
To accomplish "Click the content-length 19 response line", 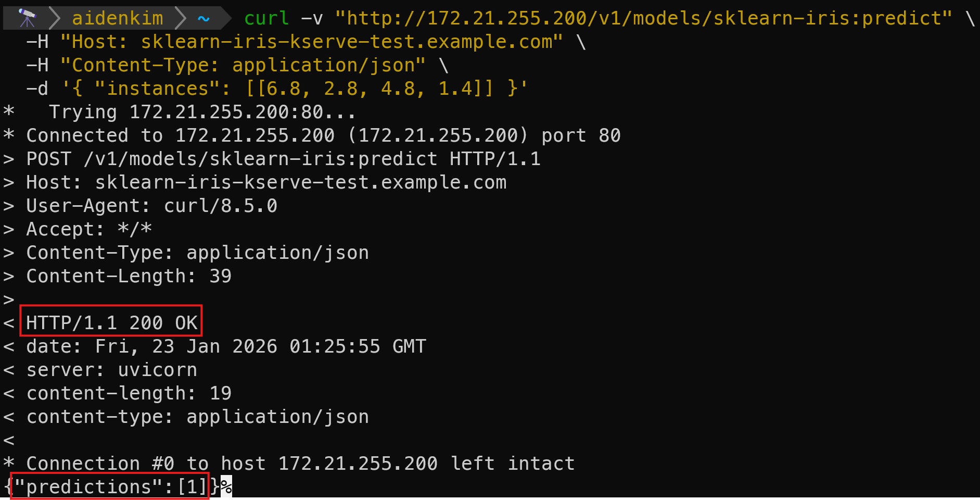I will 129,393.
